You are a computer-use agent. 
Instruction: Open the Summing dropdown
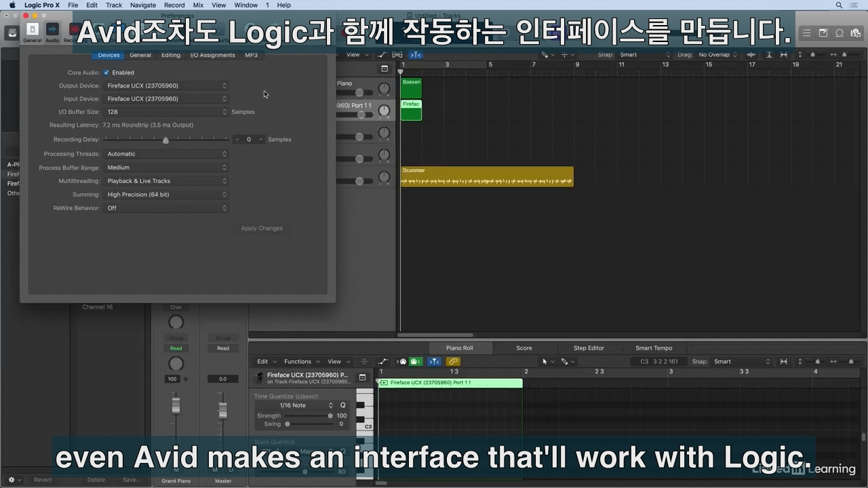click(166, 195)
